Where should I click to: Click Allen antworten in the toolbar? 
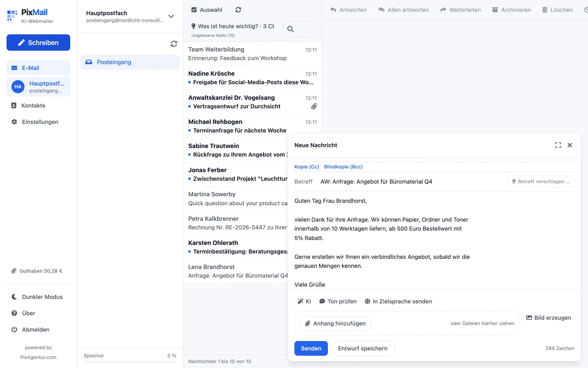coord(403,10)
